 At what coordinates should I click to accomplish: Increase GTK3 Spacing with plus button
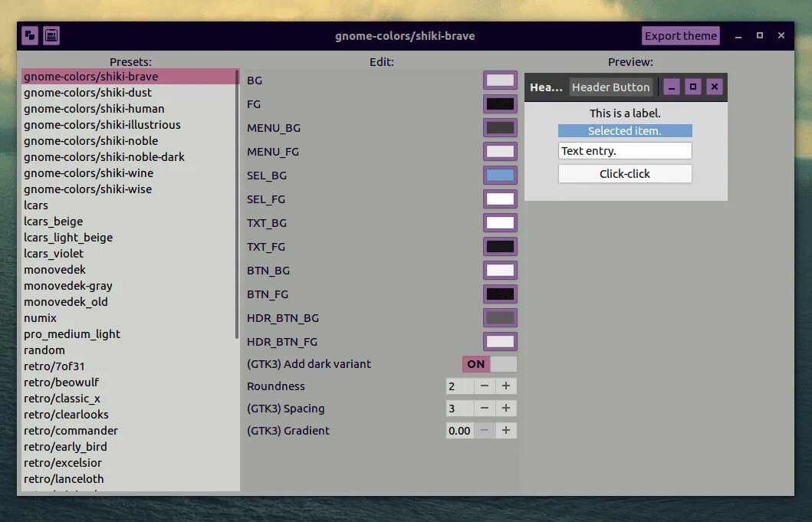(506, 408)
